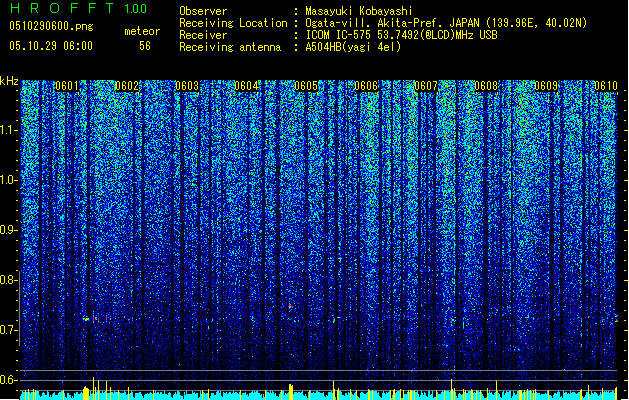Viewport: 629px width, 400px height.
Task: Click the 0610 time marker
Action: 606,86
